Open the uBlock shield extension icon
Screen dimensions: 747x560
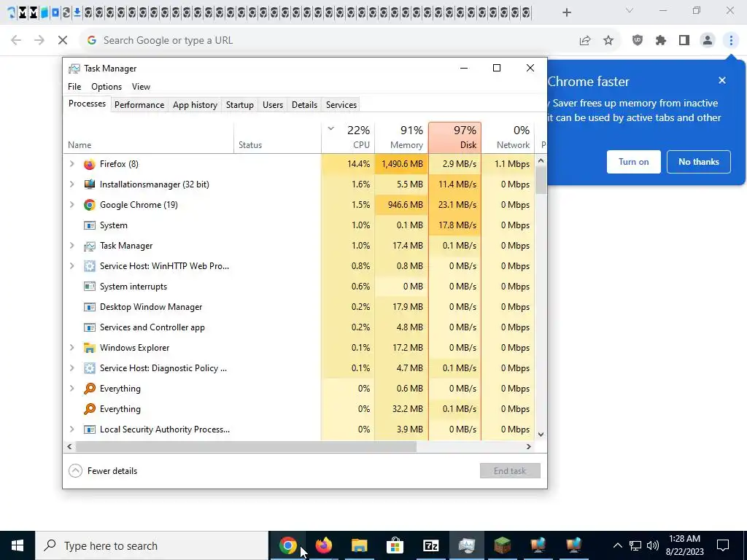(x=638, y=41)
